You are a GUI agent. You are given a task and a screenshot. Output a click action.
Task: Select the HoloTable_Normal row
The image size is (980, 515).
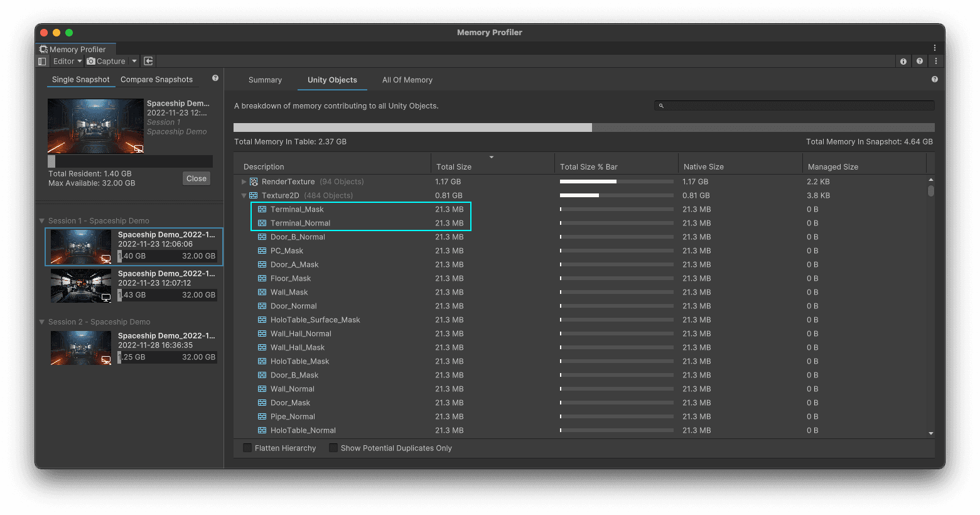click(x=581, y=430)
